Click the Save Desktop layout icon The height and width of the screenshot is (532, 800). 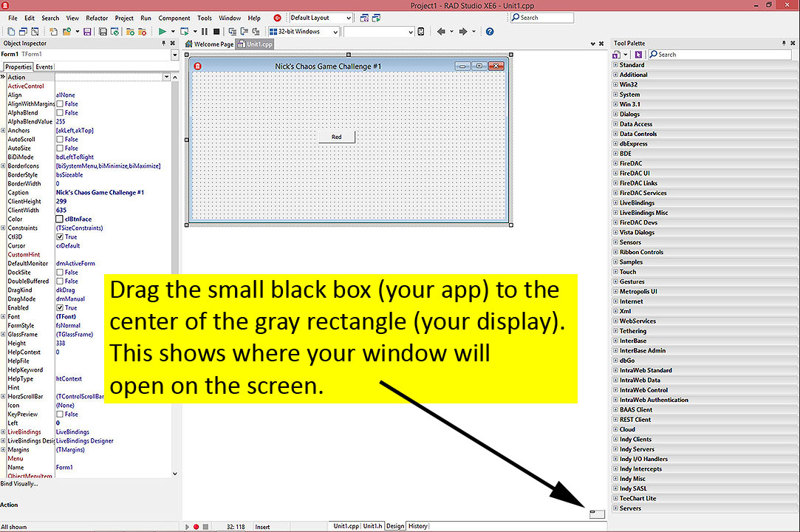364,18
